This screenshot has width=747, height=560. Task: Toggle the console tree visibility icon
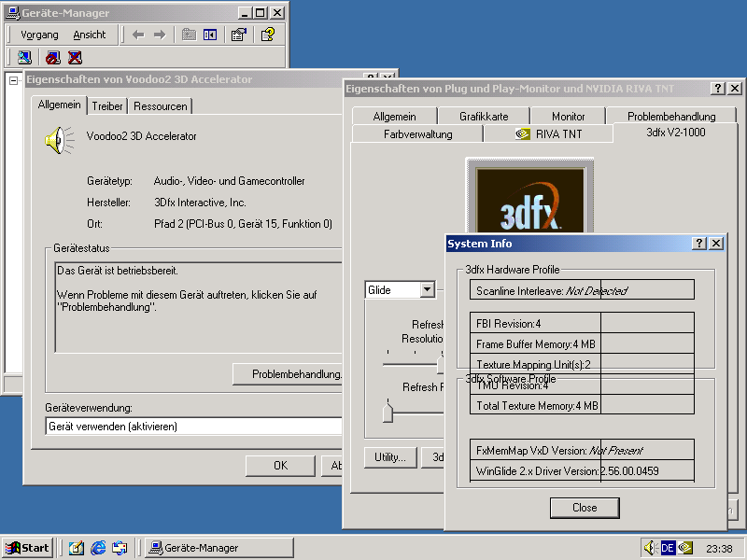coord(210,35)
